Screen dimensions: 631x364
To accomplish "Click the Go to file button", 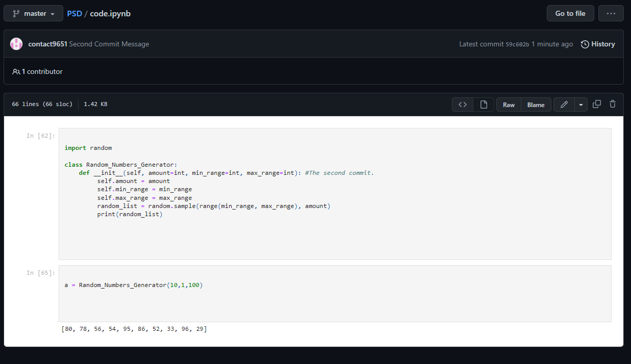I will [570, 13].
